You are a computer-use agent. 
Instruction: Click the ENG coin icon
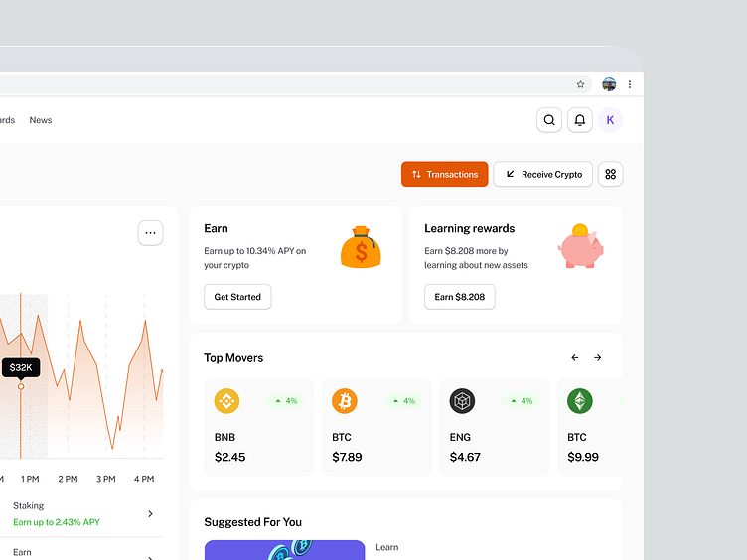462,401
